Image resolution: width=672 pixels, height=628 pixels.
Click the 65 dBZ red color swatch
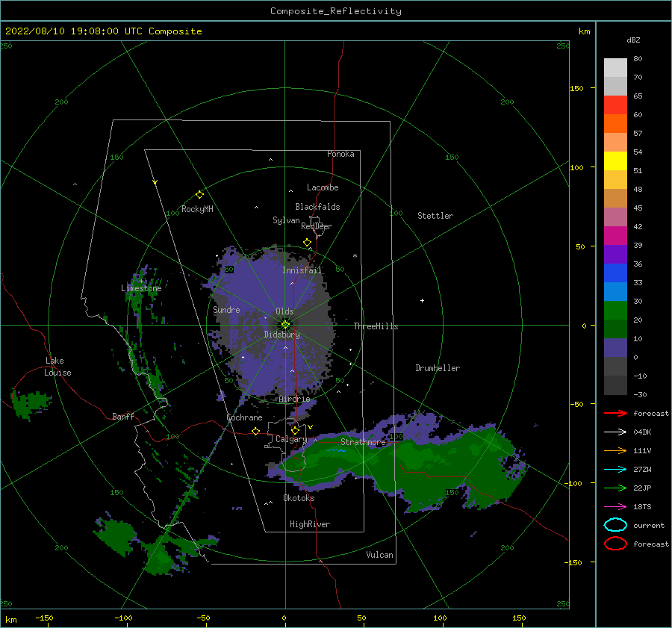[x=615, y=105]
